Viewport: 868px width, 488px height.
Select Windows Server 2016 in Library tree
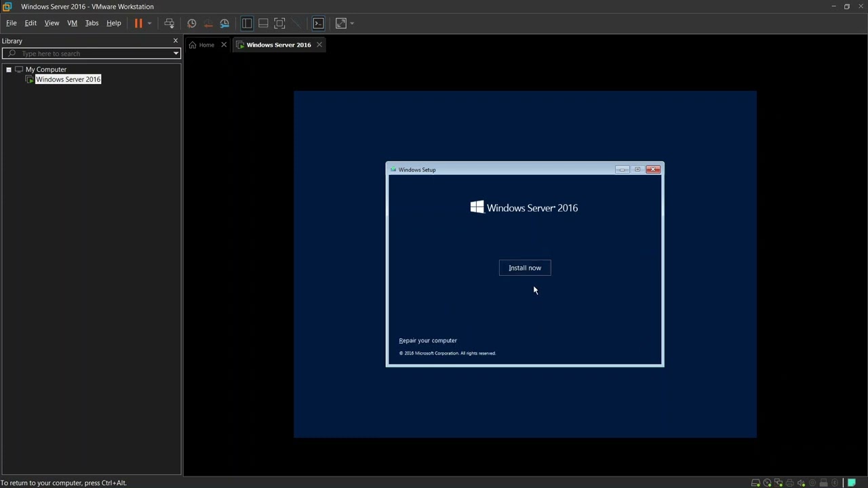(68, 79)
